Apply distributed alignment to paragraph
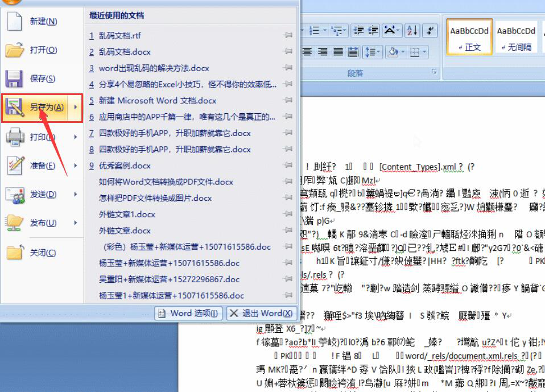545x392 pixels. (x=353, y=52)
